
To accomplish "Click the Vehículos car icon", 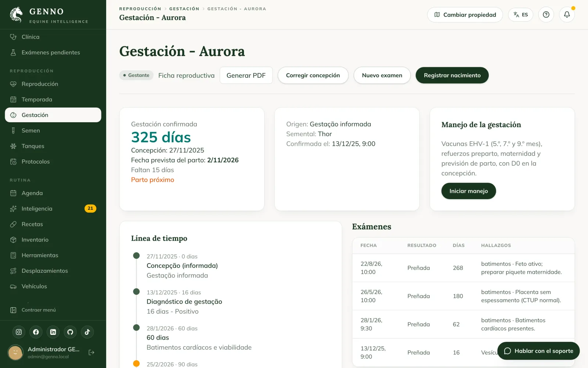I will pos(13,286).
